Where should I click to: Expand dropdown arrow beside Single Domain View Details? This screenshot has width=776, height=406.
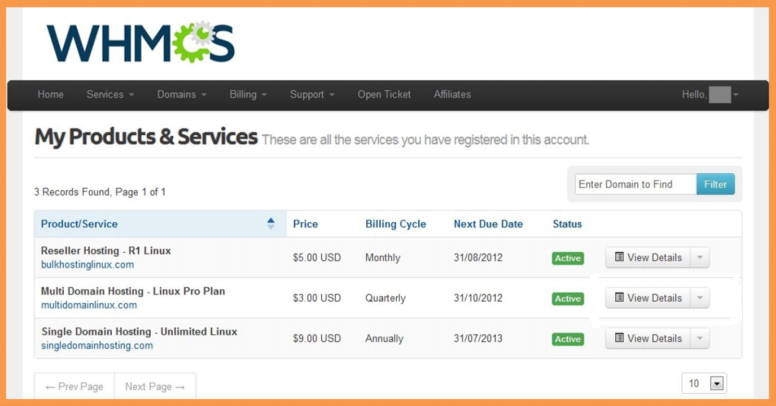(x=700, y=339)
